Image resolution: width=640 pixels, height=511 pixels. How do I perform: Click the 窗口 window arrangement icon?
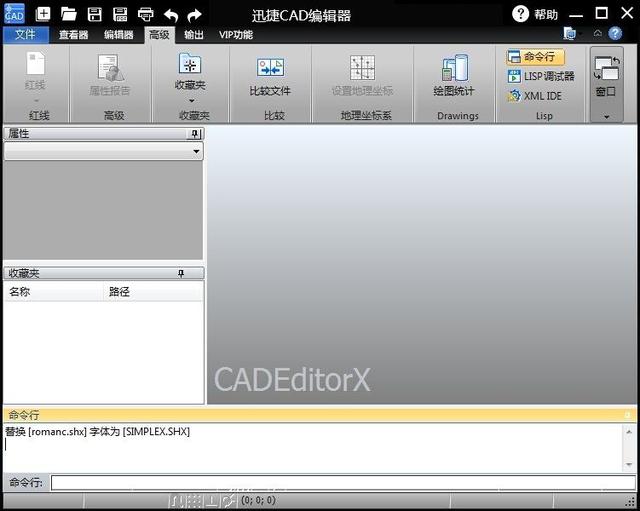[x=606, y=69]
